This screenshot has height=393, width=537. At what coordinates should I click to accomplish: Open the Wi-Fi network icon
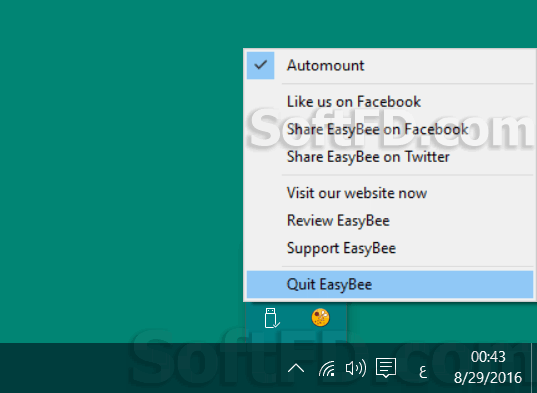(x=327, y=369)
